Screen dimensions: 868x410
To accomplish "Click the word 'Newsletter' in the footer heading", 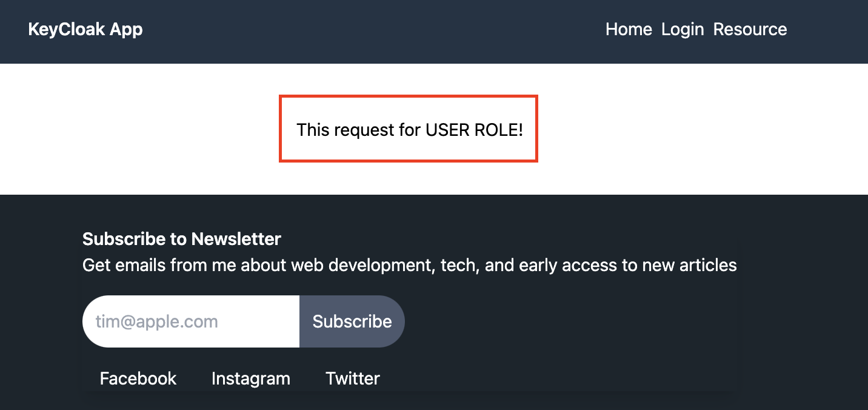I will (x=236, y=239).
